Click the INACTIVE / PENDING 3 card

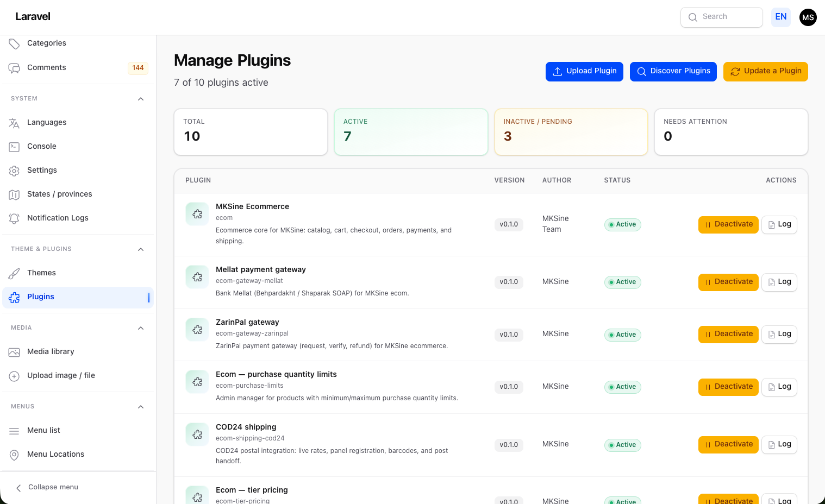pos(571,132)
